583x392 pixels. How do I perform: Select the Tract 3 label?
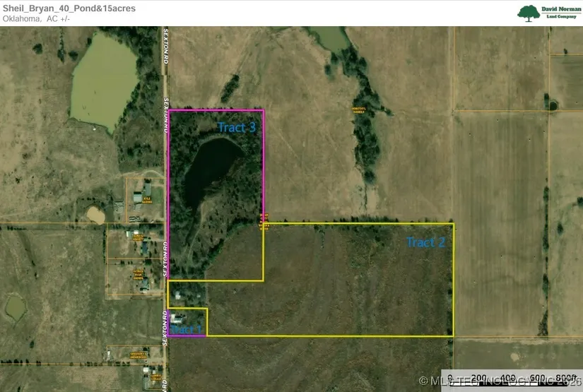pyautogui.click(x=236, y=127)
